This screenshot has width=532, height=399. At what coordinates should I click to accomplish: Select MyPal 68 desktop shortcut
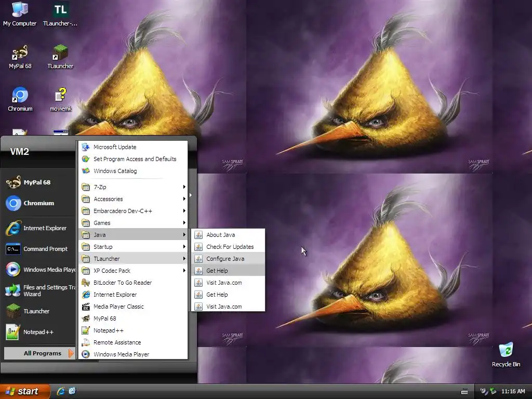pyautogui.click(x=20, y=57)
